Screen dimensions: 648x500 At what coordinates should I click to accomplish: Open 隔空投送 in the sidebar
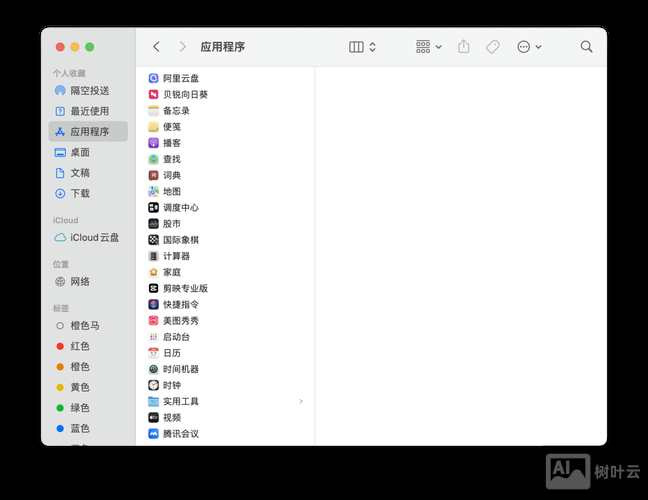(x=88, y=90)
